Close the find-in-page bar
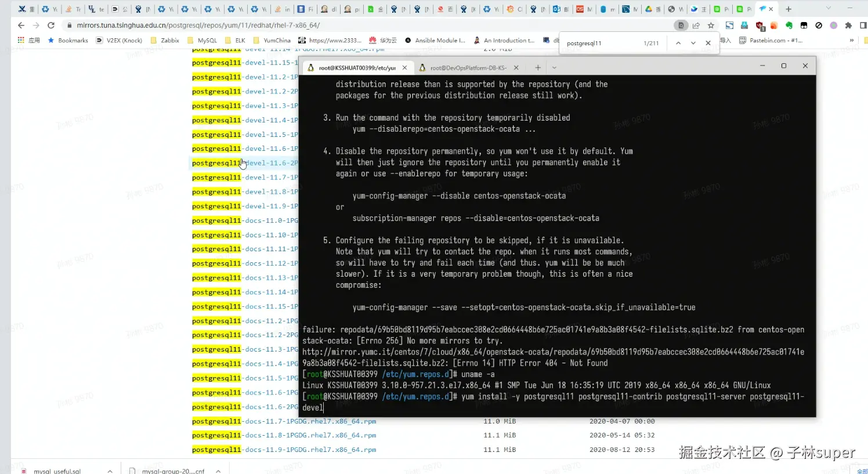Viewport: 868px width, 474px height. point(708,43)
